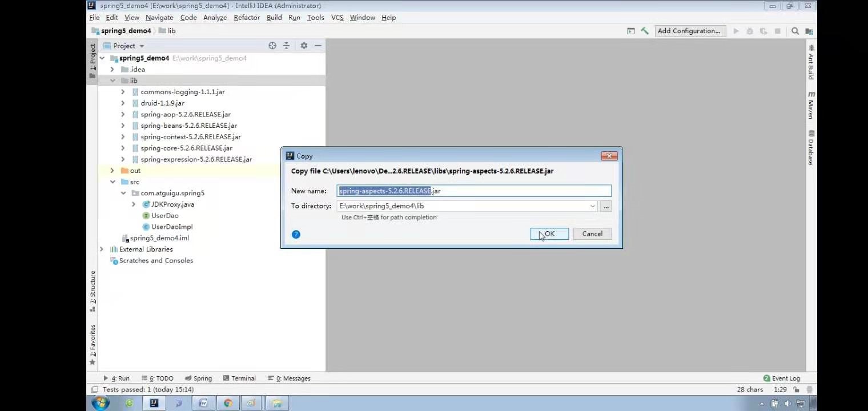Open the Word document taskbar icon
This screenshot has height=411, width=868.
pyautogui.click(x=203, y=403)
